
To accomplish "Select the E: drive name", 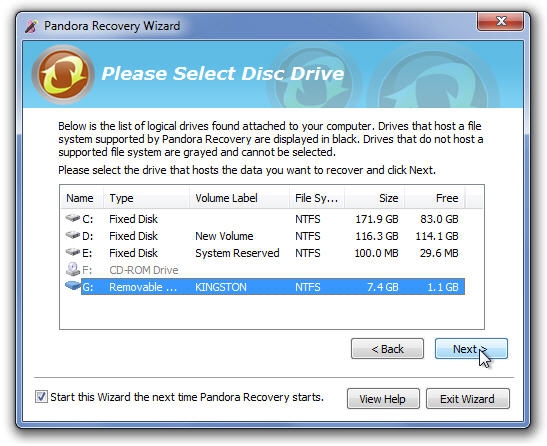I will tap(87, 253).
